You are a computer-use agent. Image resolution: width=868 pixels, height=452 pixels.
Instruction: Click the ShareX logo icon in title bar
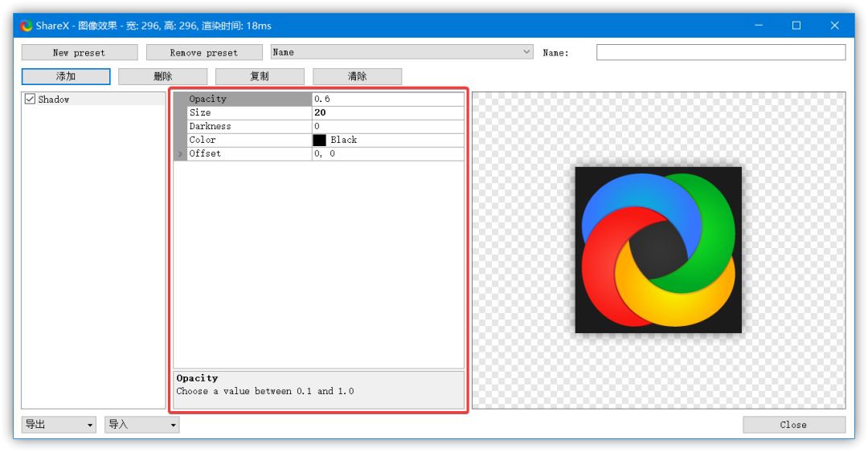coord(26,26)
